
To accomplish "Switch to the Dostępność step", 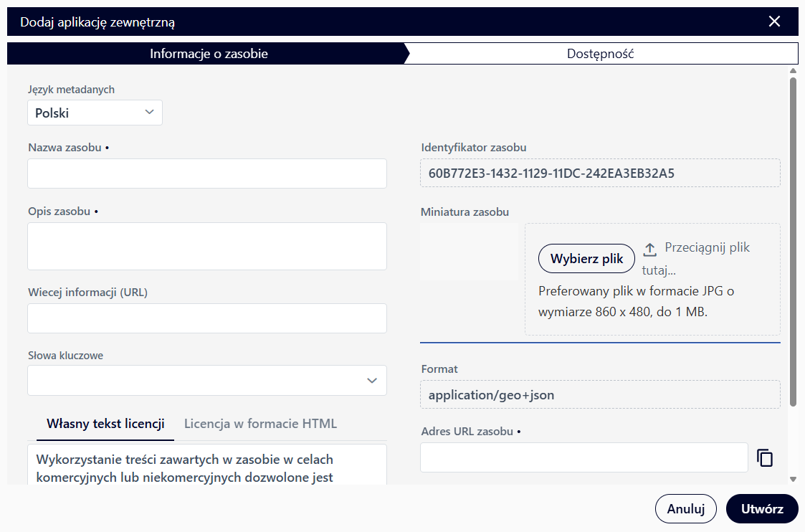I will tap(600, 54).
